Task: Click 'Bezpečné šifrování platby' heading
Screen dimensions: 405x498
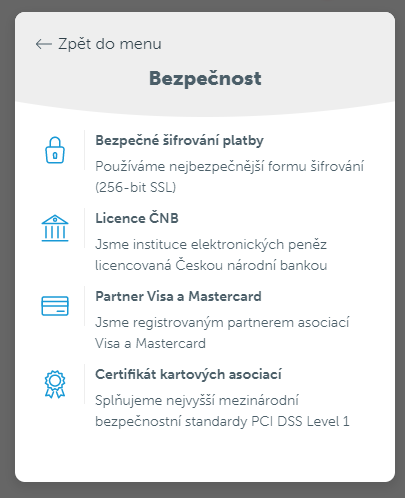Action: (x=179, y=141)
